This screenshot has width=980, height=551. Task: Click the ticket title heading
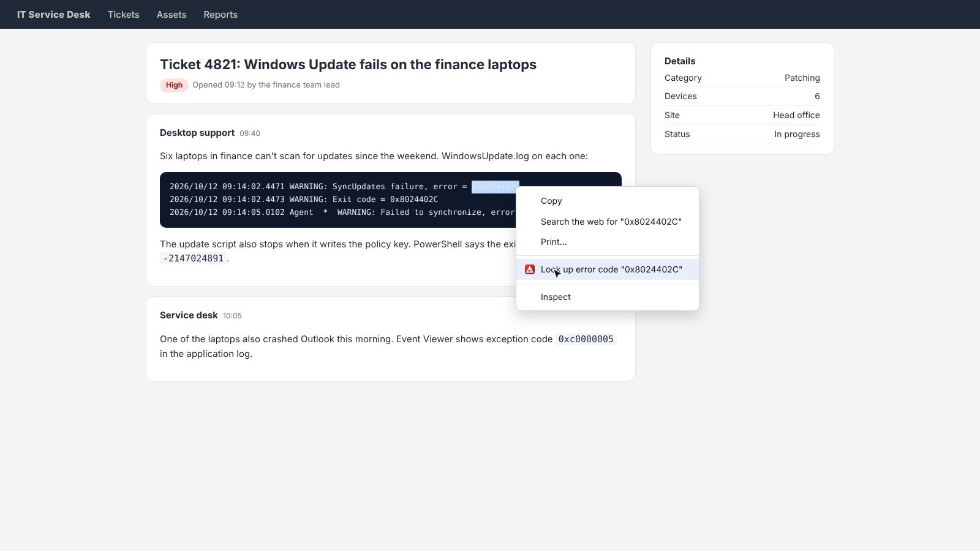tap(348, 64)
